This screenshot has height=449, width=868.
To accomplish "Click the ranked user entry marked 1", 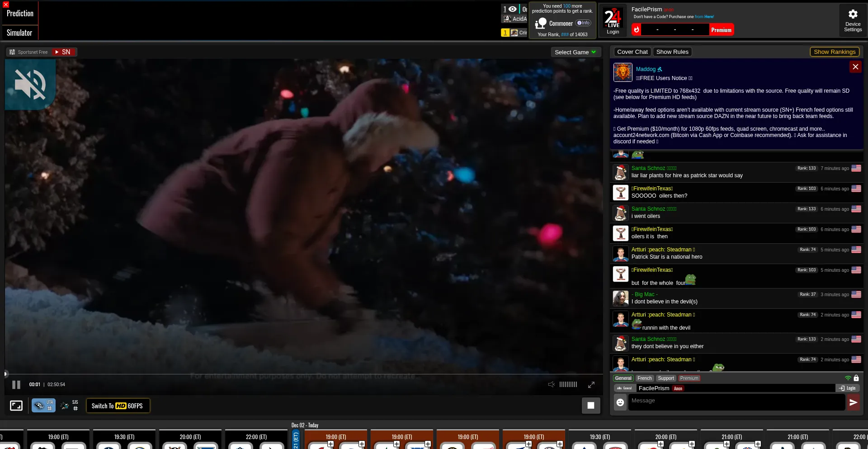I will (514, 33).
